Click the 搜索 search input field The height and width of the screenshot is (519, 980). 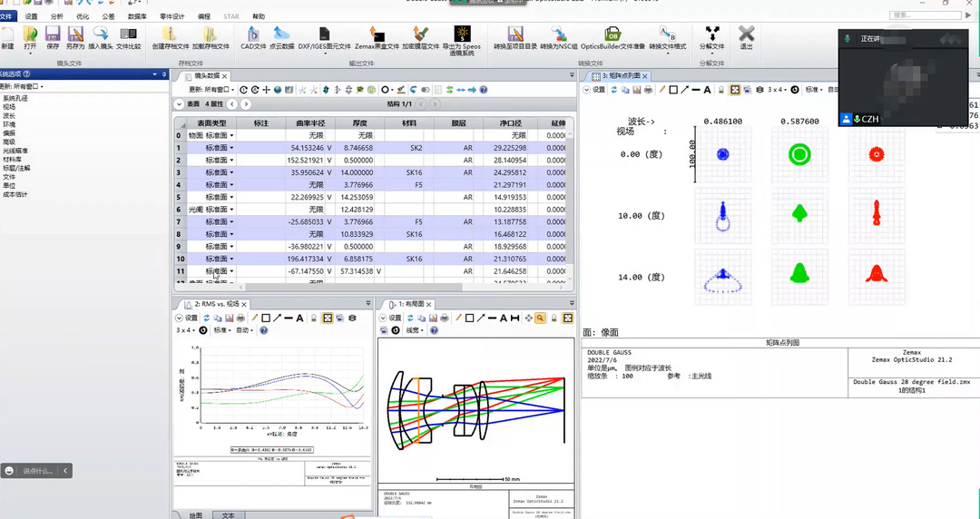(x=925, y=15)
